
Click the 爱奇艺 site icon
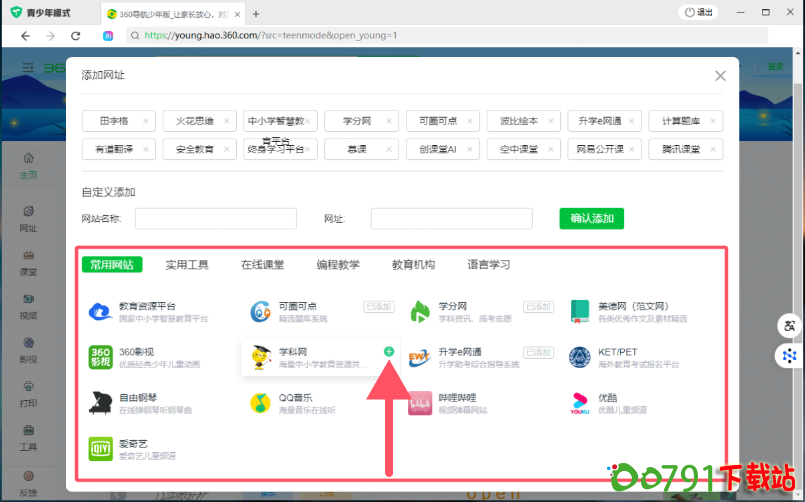point(100,448)
